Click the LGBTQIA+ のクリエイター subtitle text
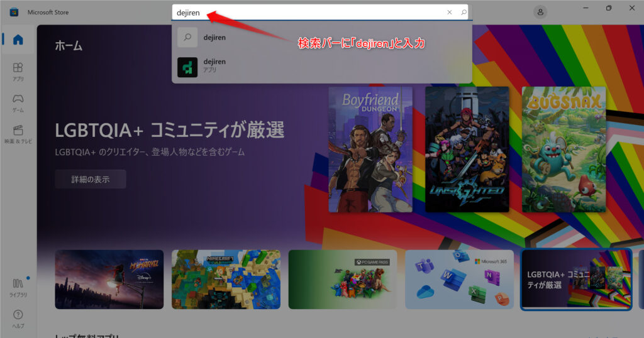This screenshot has height=338, width=644. click(150, 152)
